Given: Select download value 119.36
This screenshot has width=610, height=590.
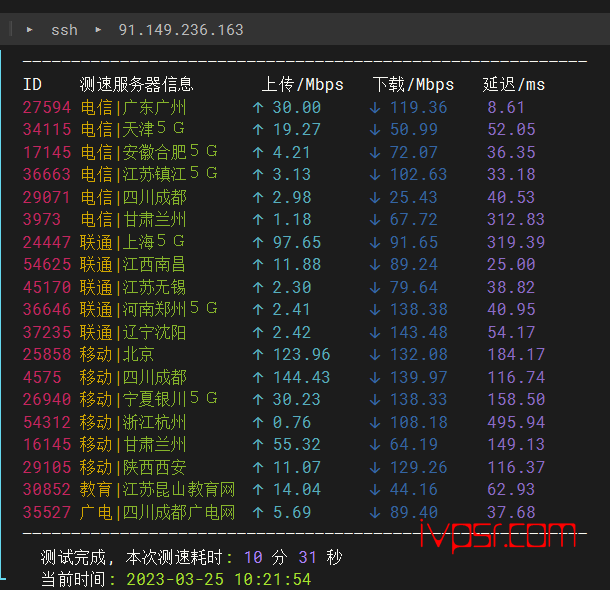Looking at the screenshot, I should pos(419,107).
